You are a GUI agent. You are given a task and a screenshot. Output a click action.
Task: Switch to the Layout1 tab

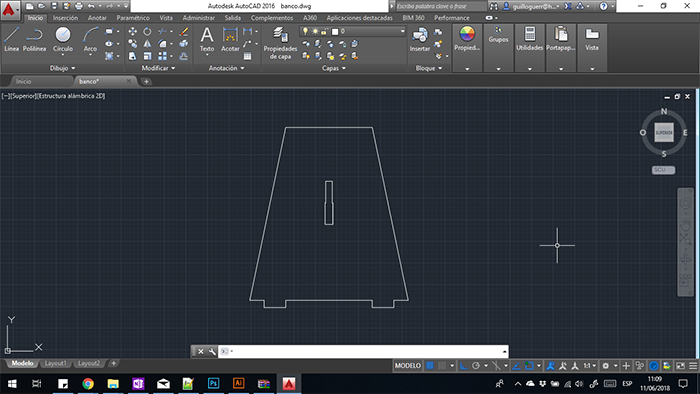point(55,364)
